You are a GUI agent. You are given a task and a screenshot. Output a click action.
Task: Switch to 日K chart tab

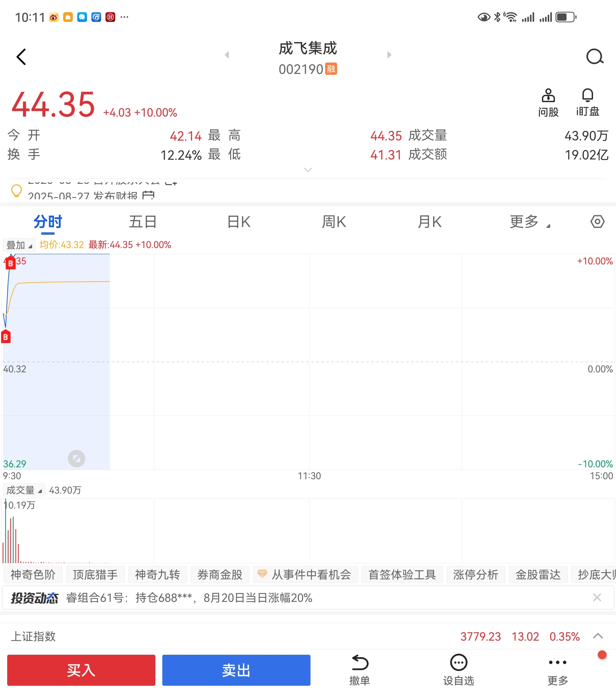pos(238,222)
